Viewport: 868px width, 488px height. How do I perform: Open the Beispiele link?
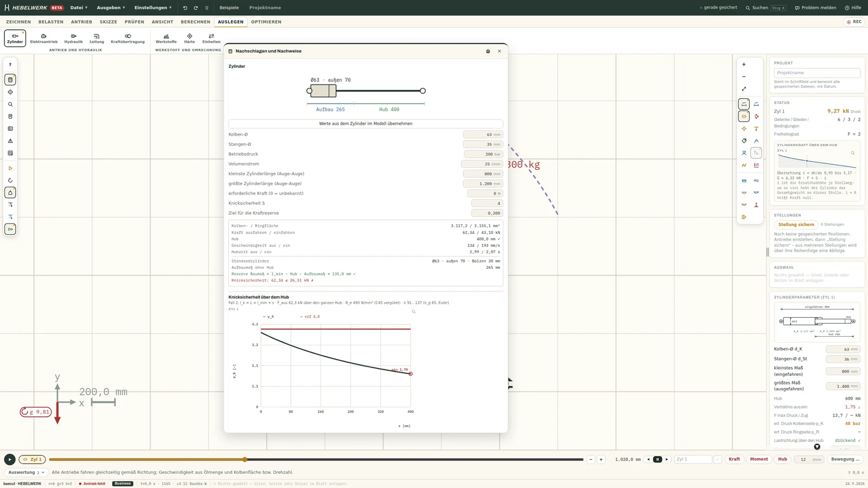(x=229, y=8)
